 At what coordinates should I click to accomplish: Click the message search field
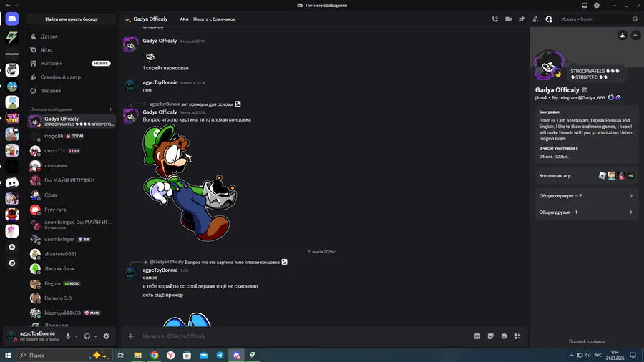598,19
